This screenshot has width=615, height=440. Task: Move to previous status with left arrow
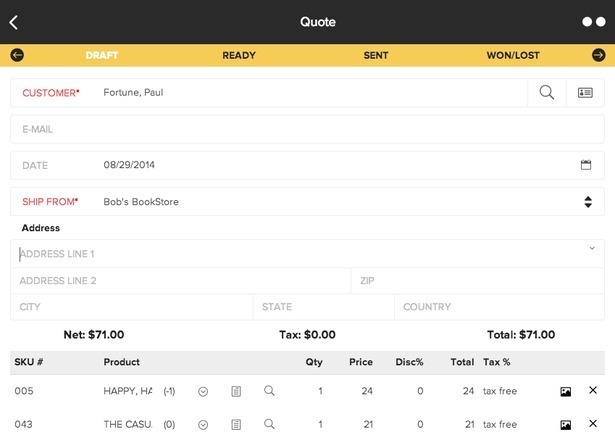[x=17, y=55]
